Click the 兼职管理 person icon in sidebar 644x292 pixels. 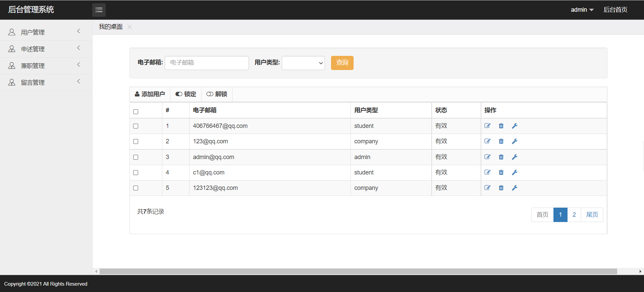click(12, 66)
